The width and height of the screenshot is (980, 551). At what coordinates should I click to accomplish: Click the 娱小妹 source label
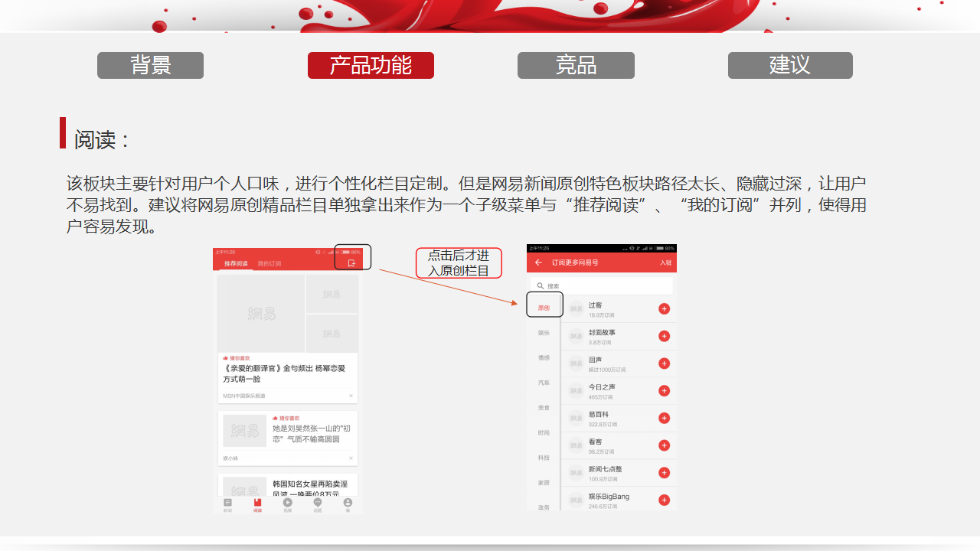pyautogui.click(x=230, y=458)
